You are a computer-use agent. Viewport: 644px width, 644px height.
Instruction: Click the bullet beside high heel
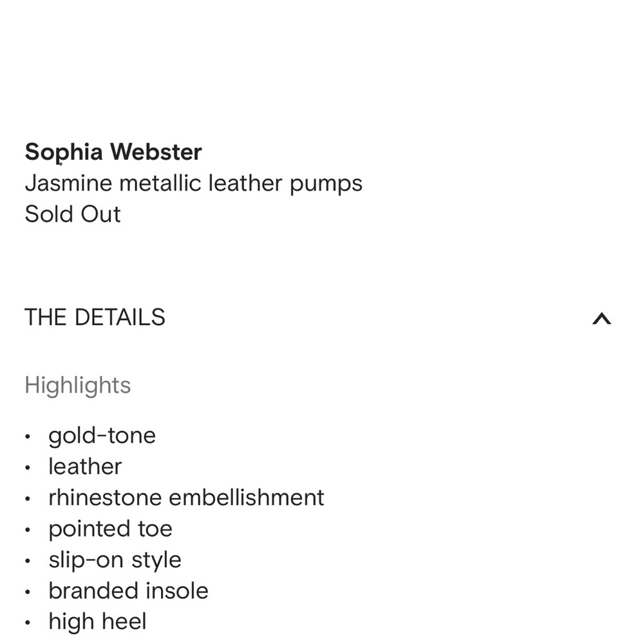click(x=28, y=623)
